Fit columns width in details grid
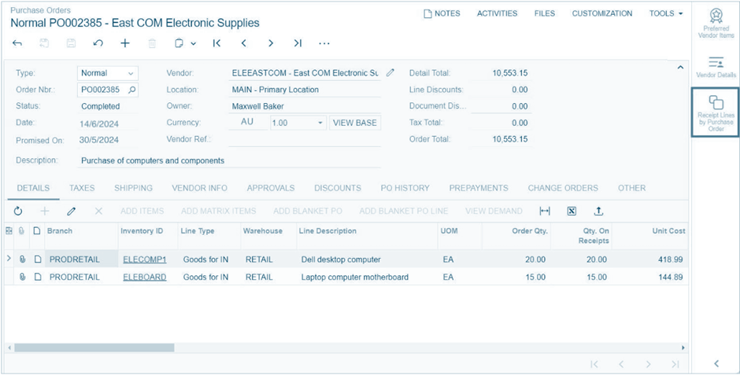This screenshot has width=740, height=375. 545,211
